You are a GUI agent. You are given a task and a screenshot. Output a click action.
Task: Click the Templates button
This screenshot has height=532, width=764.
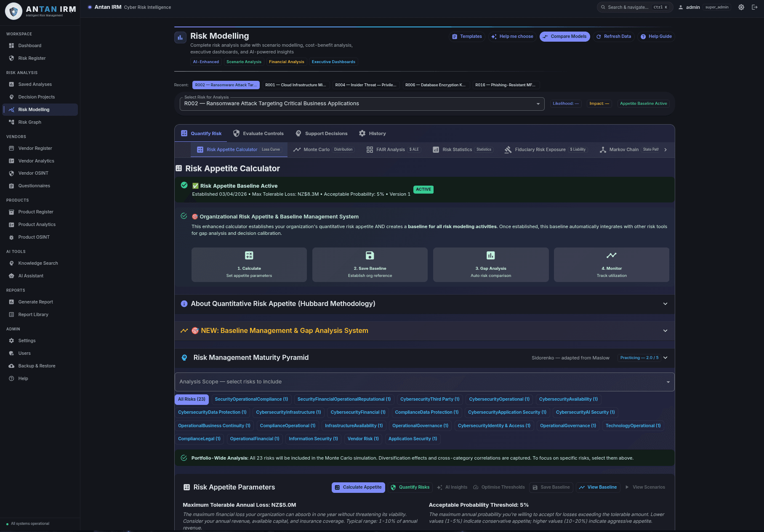tap(467, 37)
